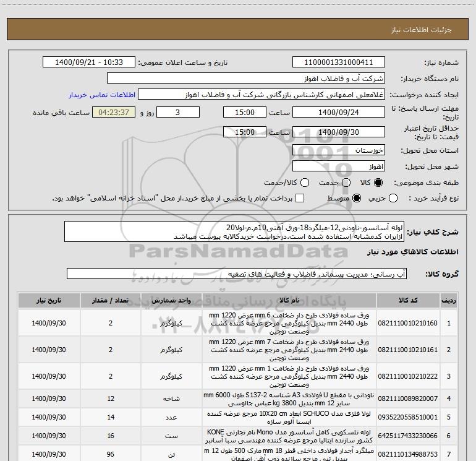
Task: Click price validity hour field 15:00
Action: 245,132
